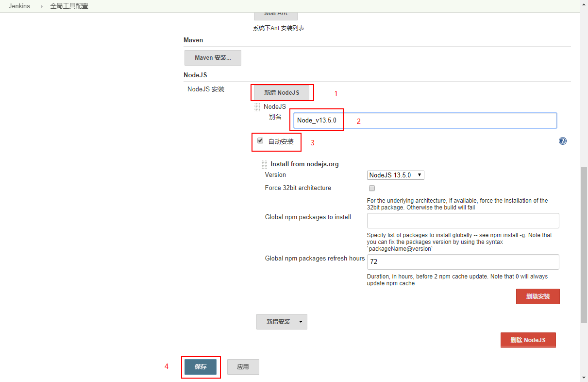
Task: Click the drag handle beside Install from nodejs.org
Action: pyautogui.click(x=264, y=165)
